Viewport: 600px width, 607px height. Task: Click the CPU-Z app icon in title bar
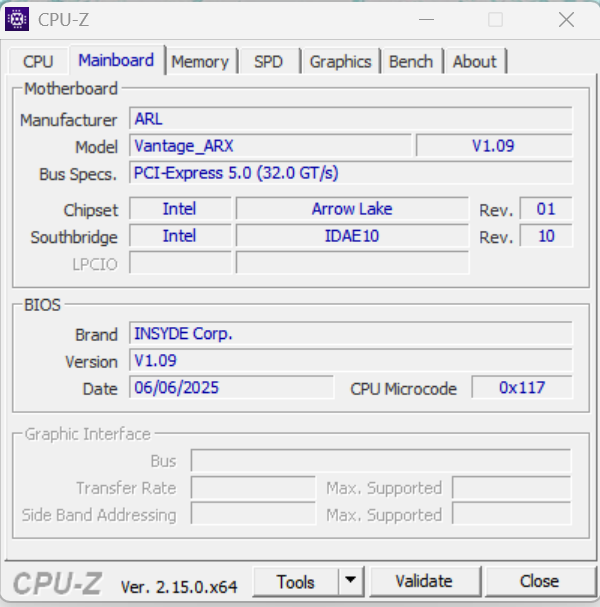[17, 19]
